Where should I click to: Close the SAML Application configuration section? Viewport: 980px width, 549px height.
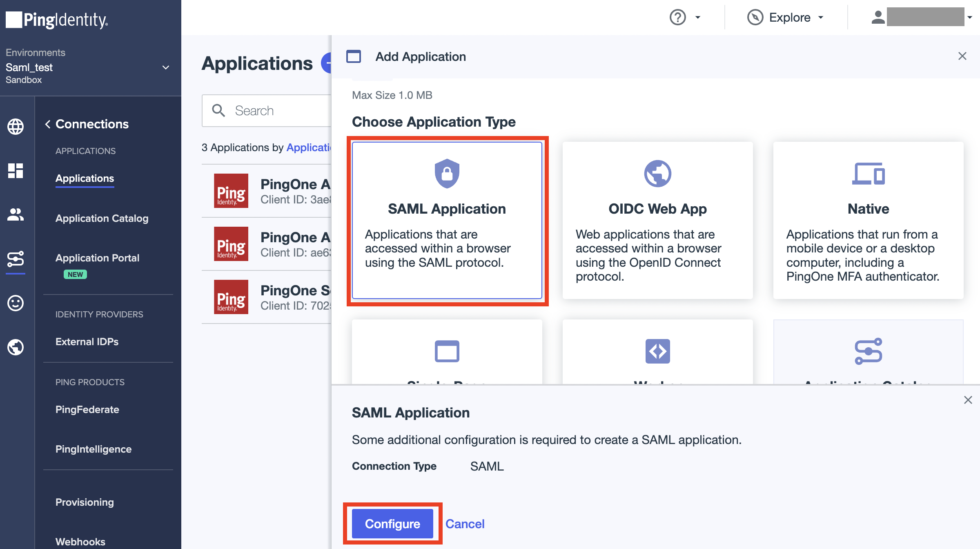[968, 400]
